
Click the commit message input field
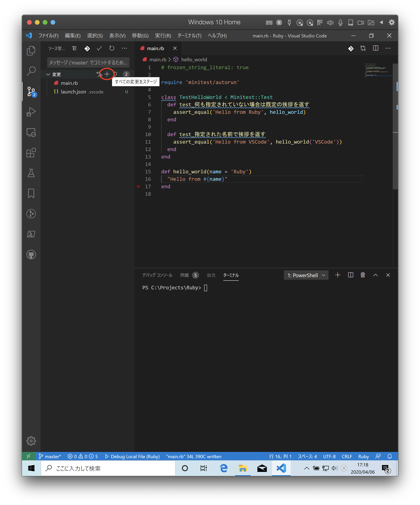[88, 62]
